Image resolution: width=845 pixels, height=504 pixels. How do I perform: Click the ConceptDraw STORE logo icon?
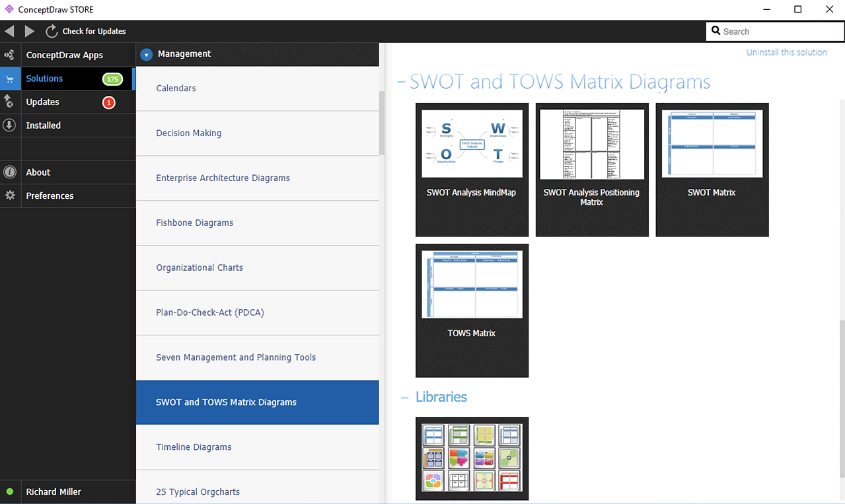pyautogui.click(x=9, y=9)
